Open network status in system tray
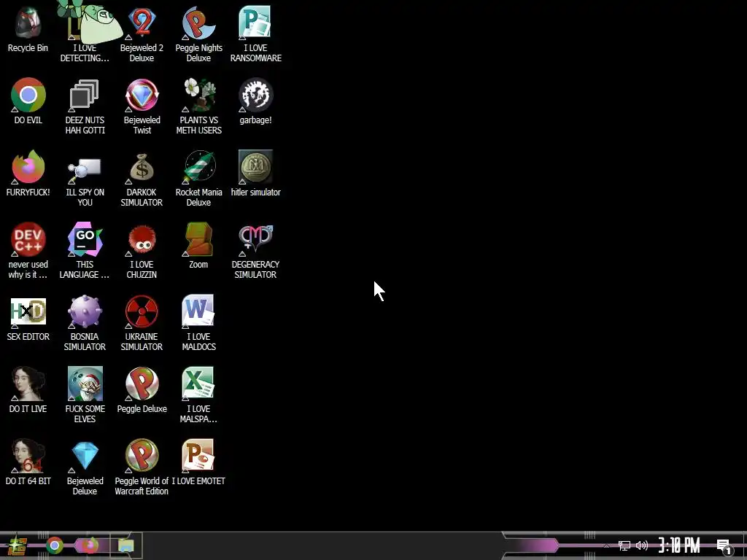Viewport: 747px width, 560px height. click(x=624, y=545)
